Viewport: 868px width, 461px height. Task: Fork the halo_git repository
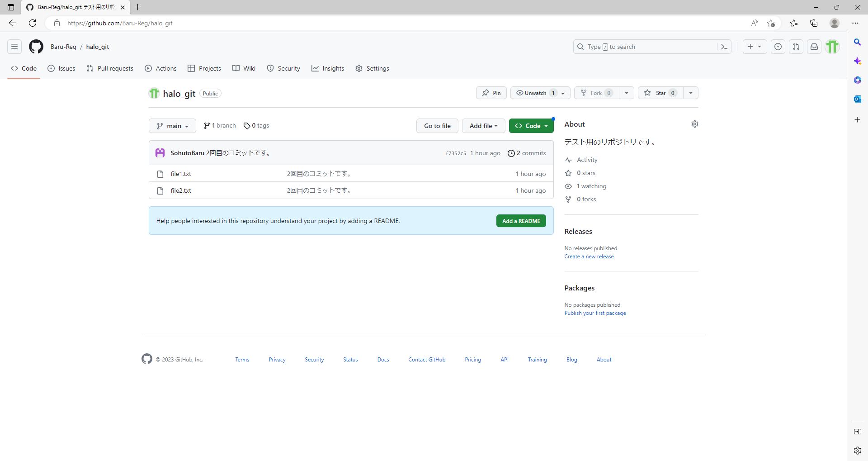(597, 93)
